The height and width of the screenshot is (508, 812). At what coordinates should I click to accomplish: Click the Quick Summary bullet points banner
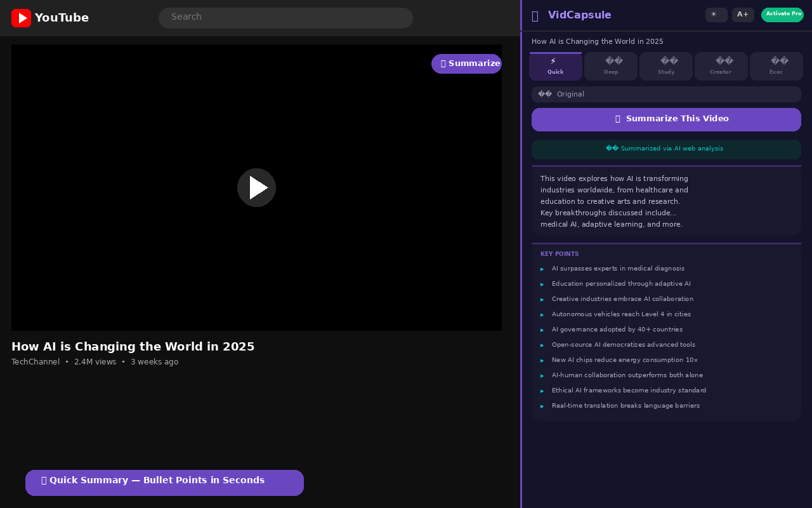point(164,483)
